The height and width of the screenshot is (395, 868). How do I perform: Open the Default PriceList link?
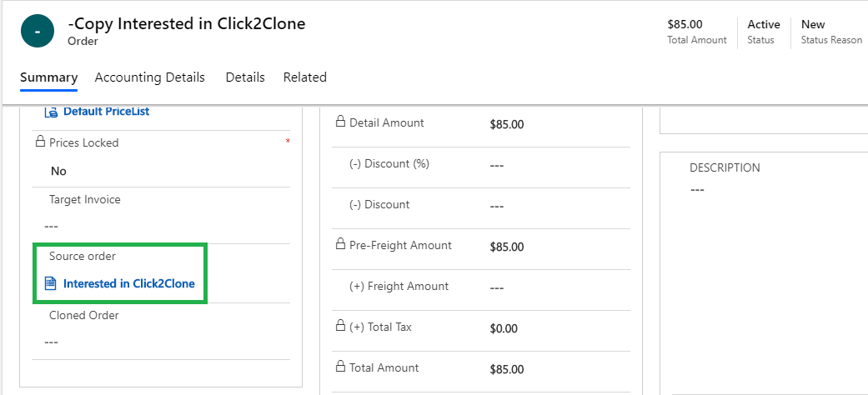[106, 112]
